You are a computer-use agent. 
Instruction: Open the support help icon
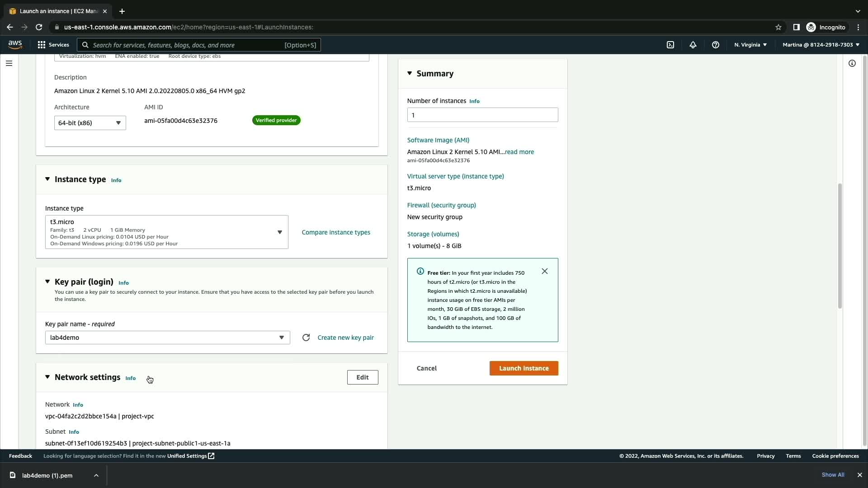tap(715, 45)
